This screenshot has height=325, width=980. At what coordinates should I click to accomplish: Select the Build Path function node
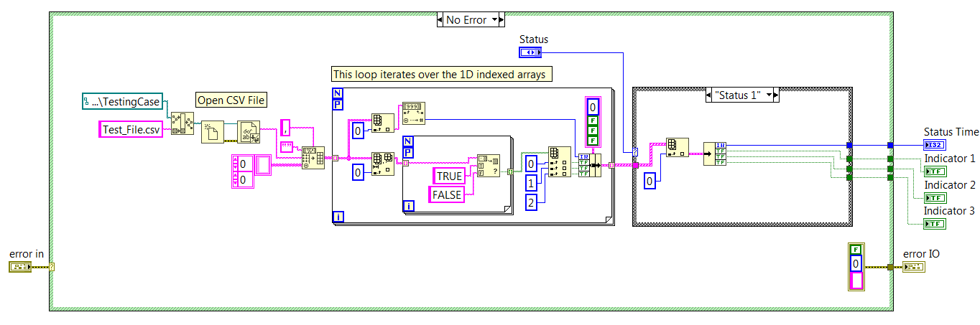click(x=182, y=123)
